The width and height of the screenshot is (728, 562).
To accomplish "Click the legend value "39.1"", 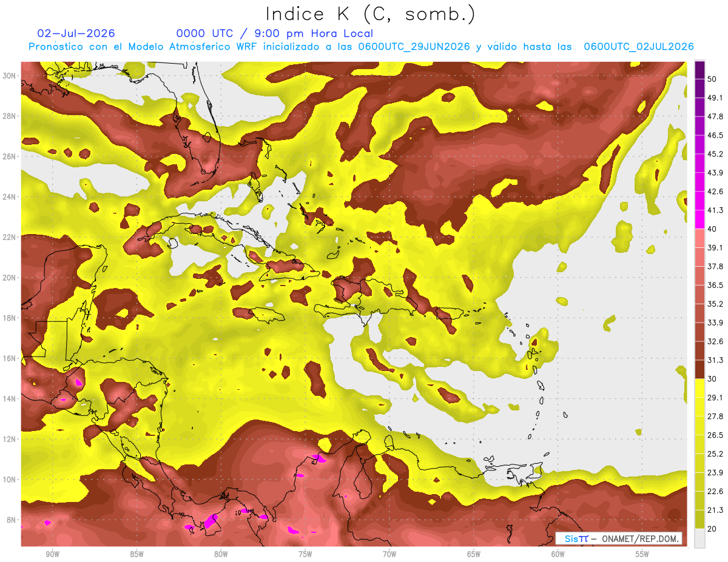I will (715, 247).
